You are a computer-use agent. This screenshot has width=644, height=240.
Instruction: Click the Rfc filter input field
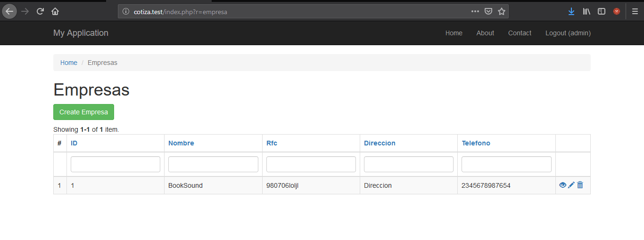311,164
